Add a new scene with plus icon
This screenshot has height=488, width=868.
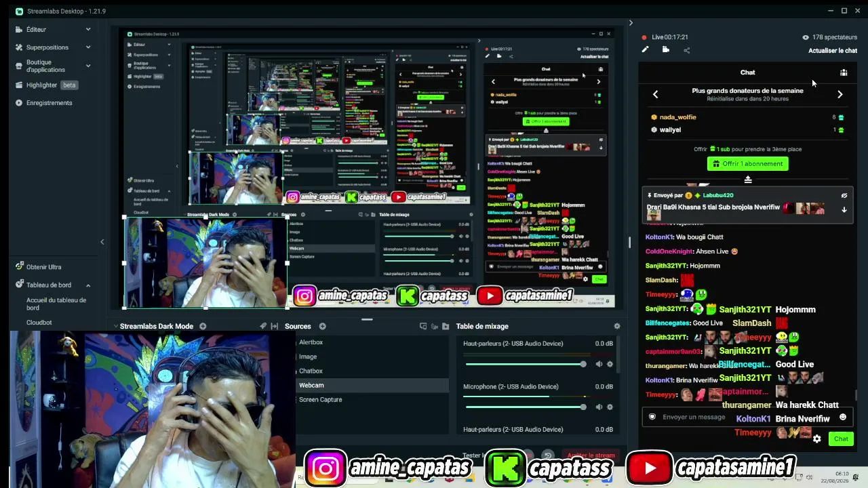203,327
